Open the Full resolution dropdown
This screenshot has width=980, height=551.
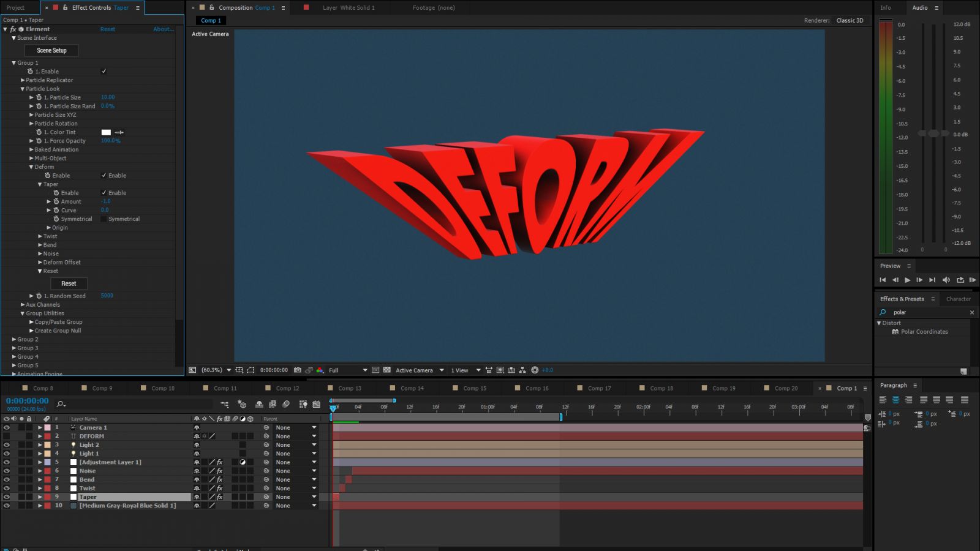click(x=347, y=370)
